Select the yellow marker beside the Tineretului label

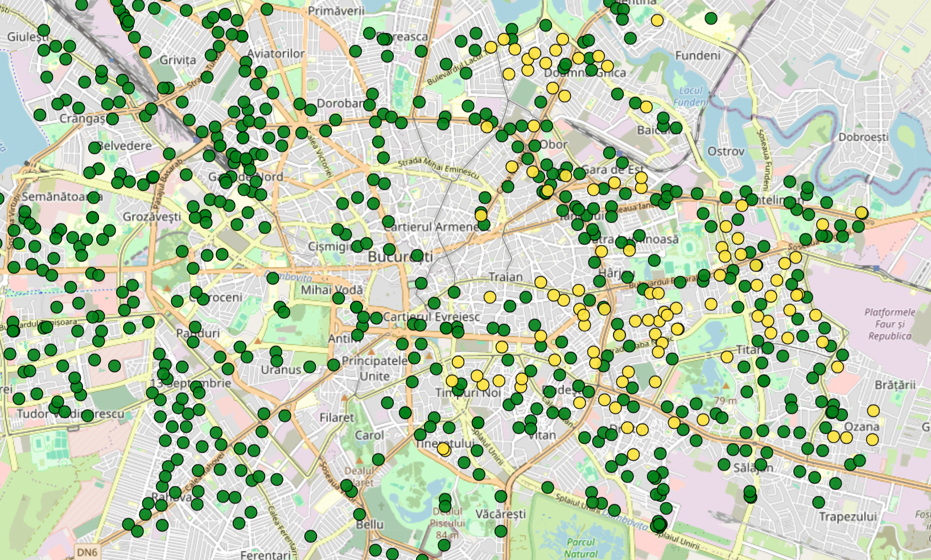[443, 449]
